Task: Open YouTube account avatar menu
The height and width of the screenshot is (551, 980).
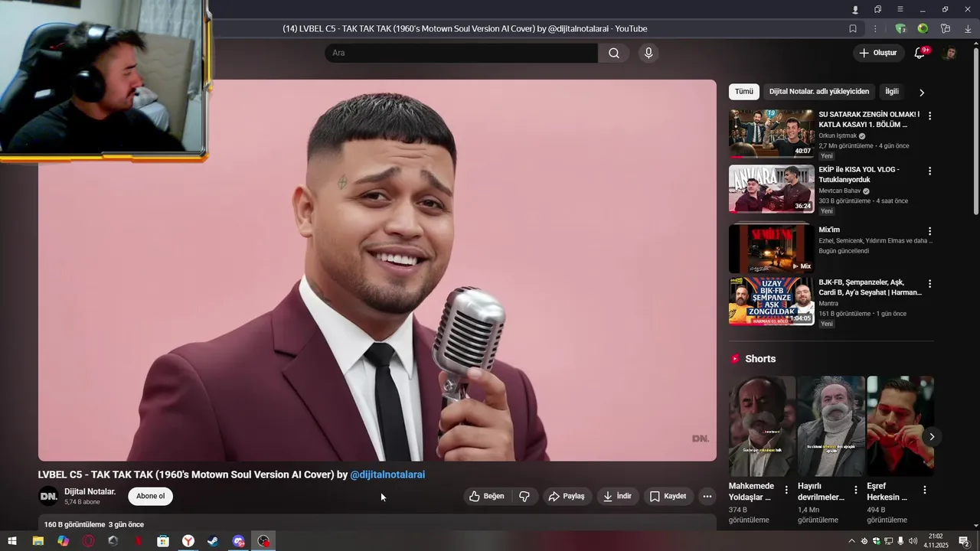Action: pyautogui.click(x=949, y=53)
